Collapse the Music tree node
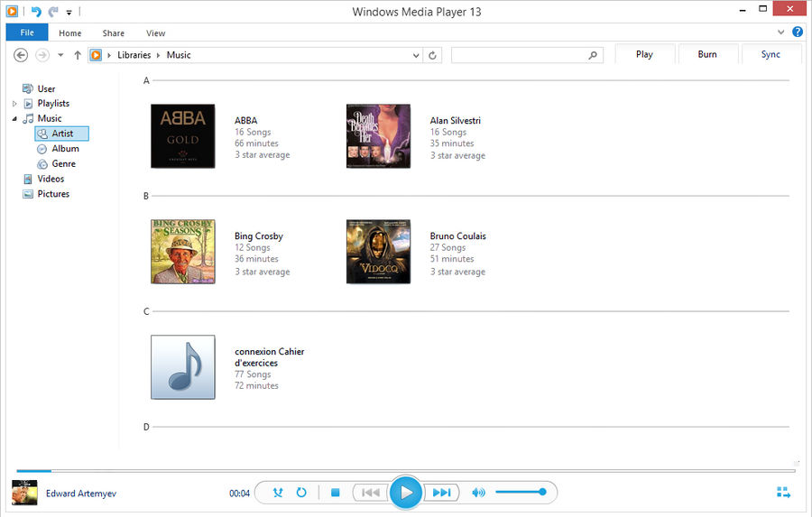Viewport: 812px width, 517px height. [14, 118]
